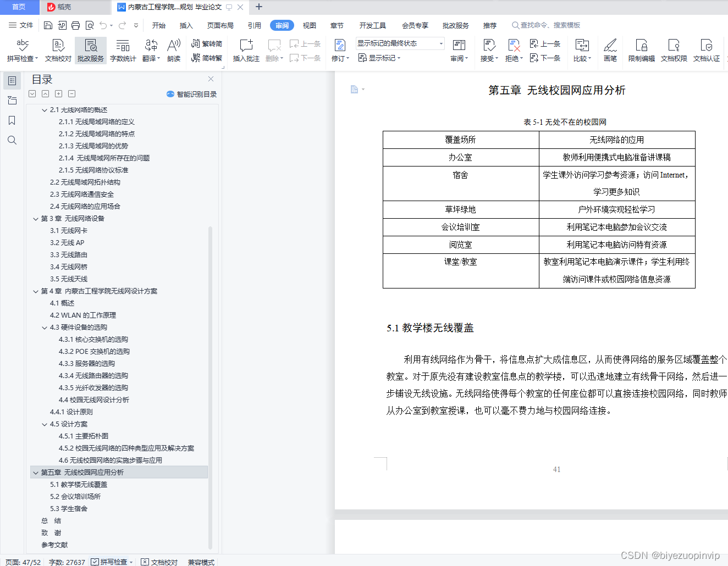Screen dimensions: 728x566
Task: Collapse the 2.1 无线网络的概述 tree node
Action: pos(45,110)
